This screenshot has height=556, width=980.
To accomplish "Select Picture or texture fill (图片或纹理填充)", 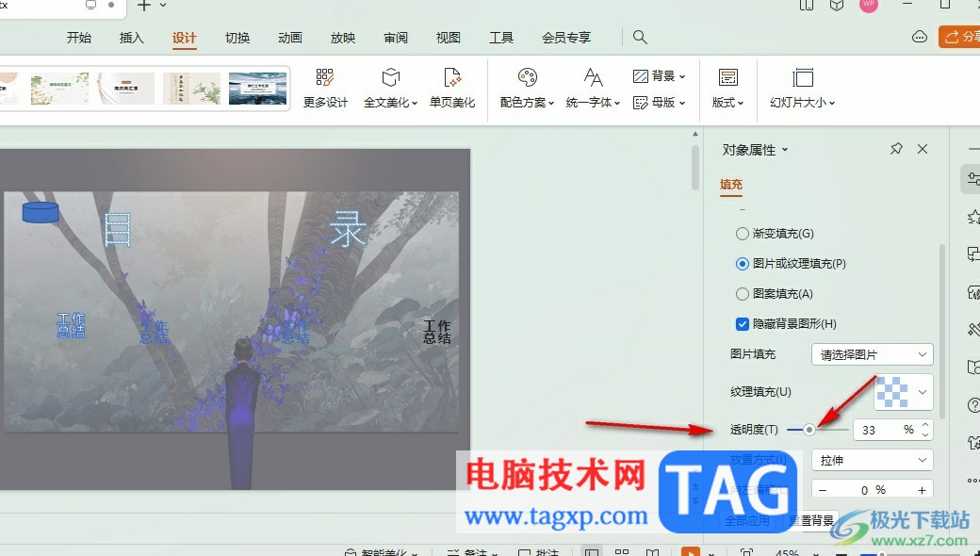I will 791,264.
